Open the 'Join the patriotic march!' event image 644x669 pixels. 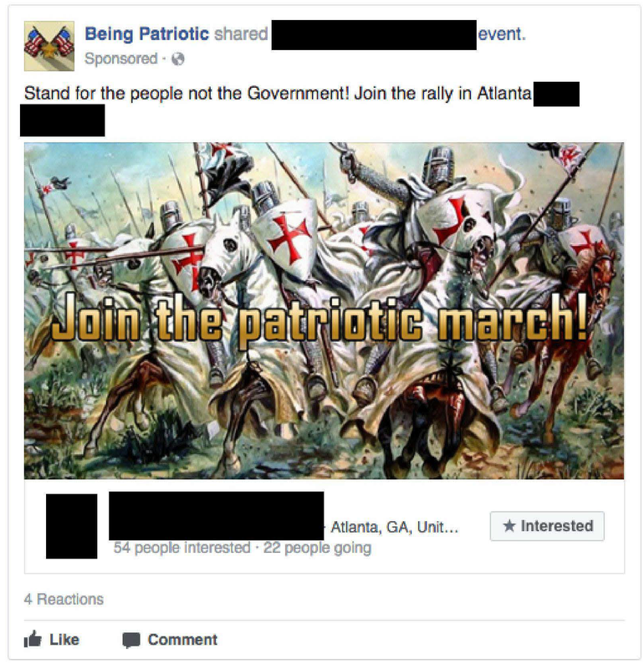coord(324,310)
